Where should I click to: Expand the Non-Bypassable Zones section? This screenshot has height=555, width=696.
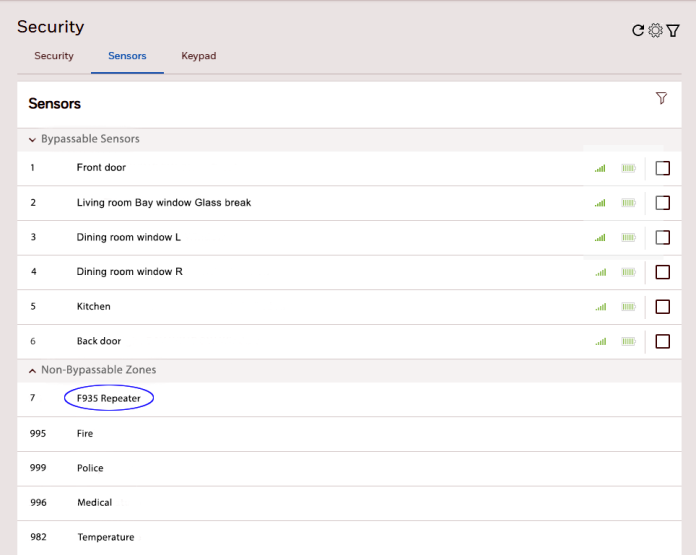(x=33, y=371)
